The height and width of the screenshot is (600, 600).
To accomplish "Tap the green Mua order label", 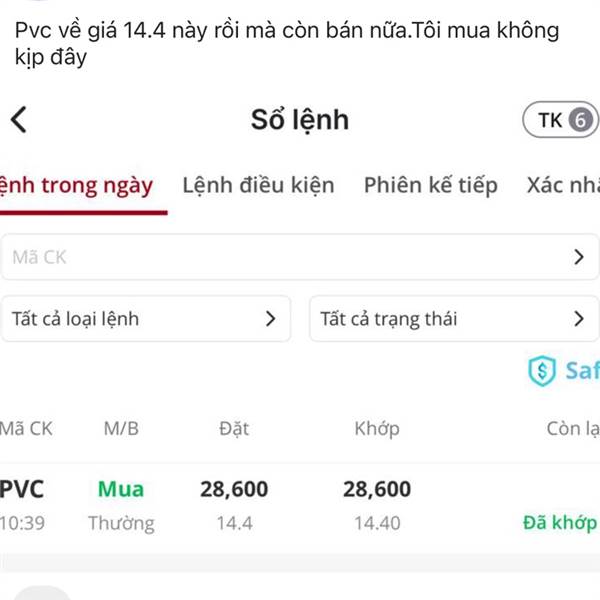I will point(121,489).
